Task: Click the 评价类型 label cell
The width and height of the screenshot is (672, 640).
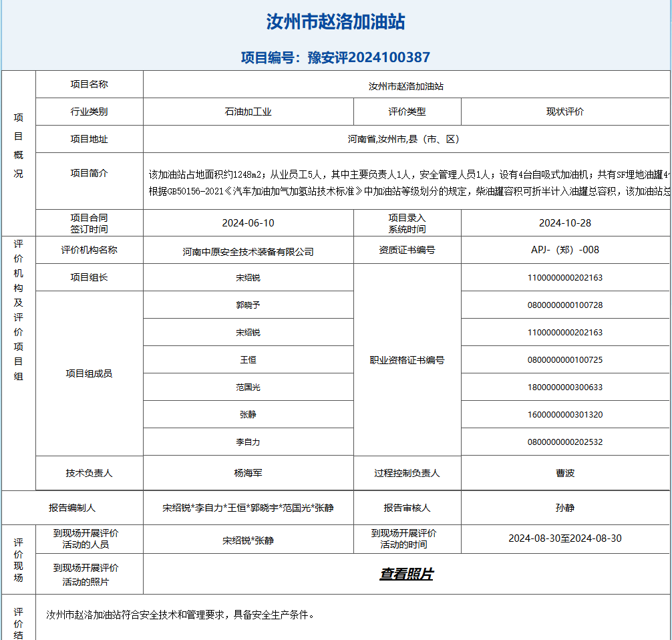Action: 407,112
